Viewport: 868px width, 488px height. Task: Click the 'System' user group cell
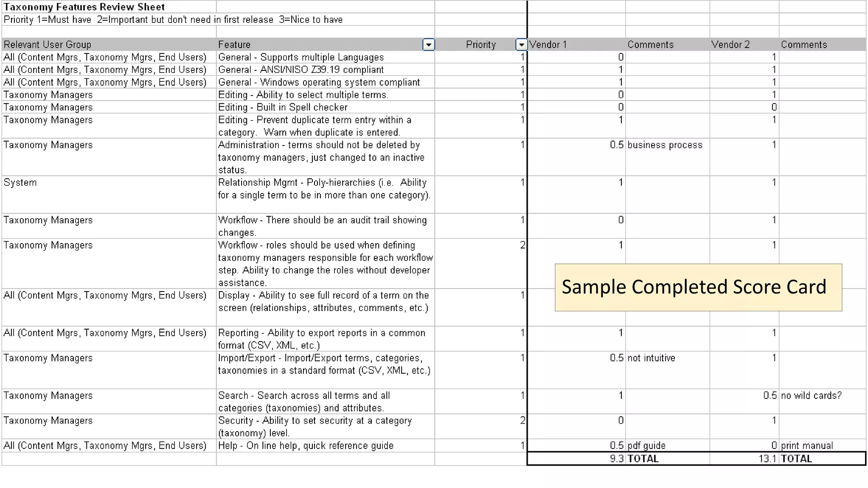(x=109, y=195)
